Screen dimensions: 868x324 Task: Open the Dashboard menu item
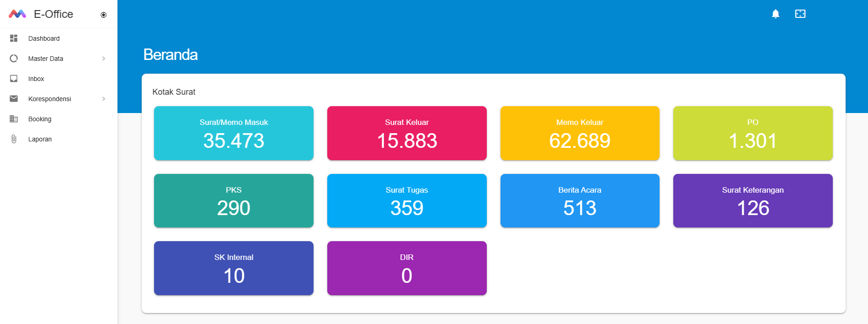(x=59, y=38)
